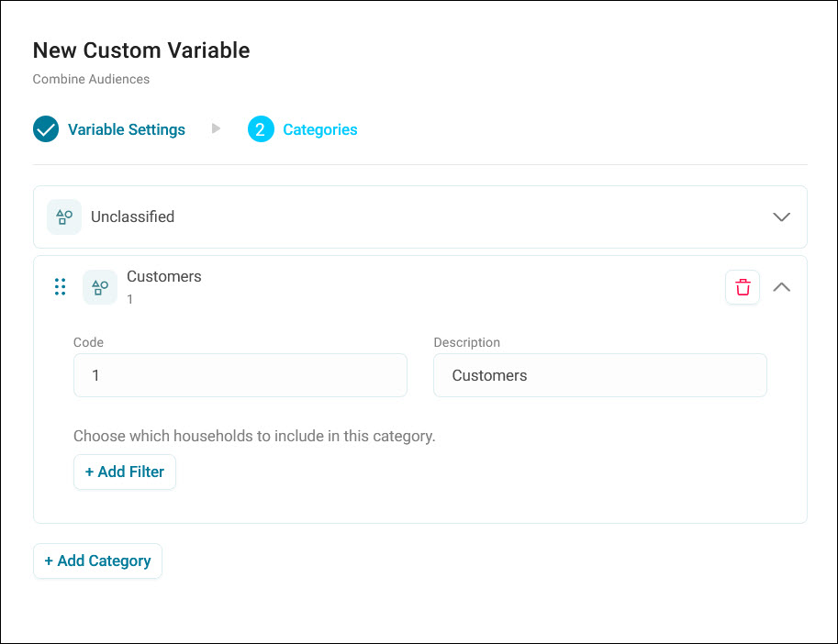Click into the Code input field
This screenshot has height=644, width=838.
(x=240, y=375)
